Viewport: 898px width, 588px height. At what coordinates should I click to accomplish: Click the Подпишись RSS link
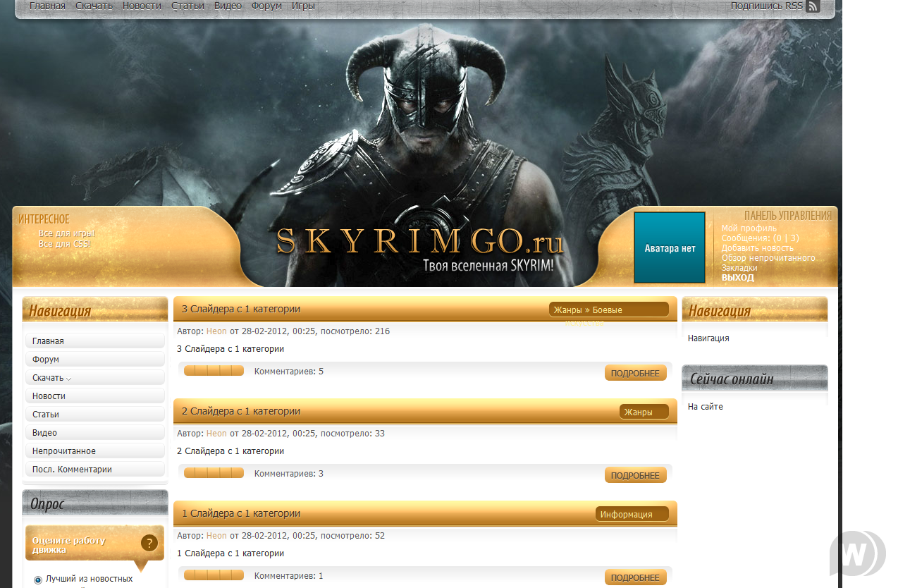pos(766,6)
